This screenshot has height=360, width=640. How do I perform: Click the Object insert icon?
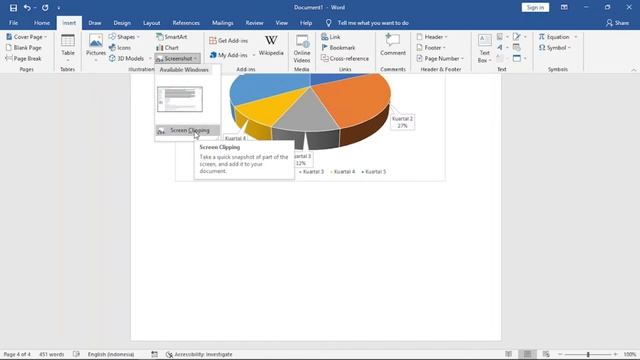(x=517, y=58)
